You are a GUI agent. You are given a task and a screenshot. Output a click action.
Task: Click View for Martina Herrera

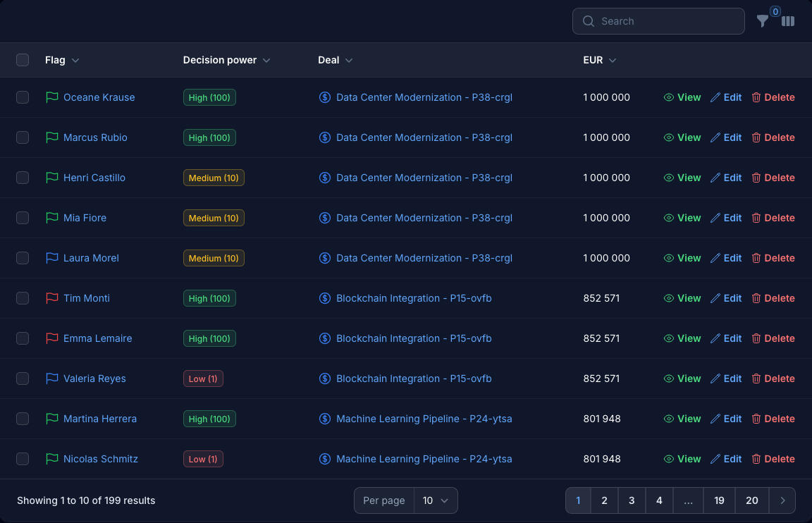682,419
